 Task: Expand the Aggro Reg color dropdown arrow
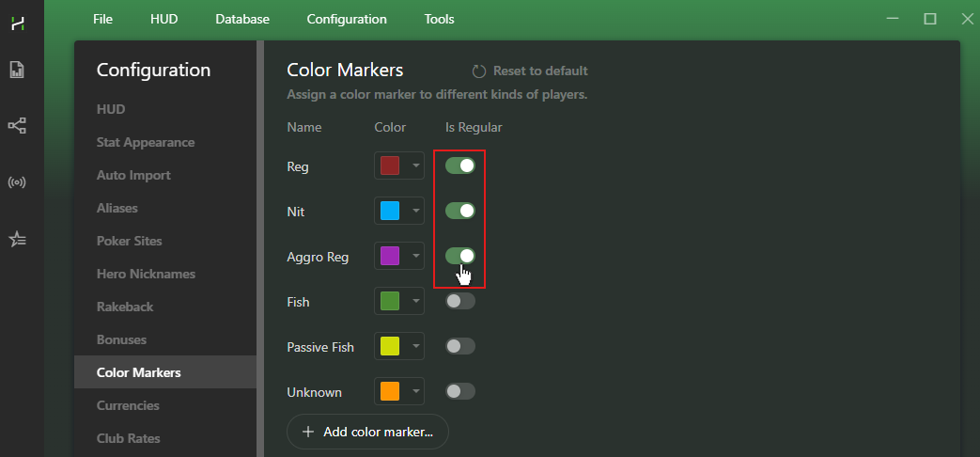pyautogui.click(x=415, y=257)
